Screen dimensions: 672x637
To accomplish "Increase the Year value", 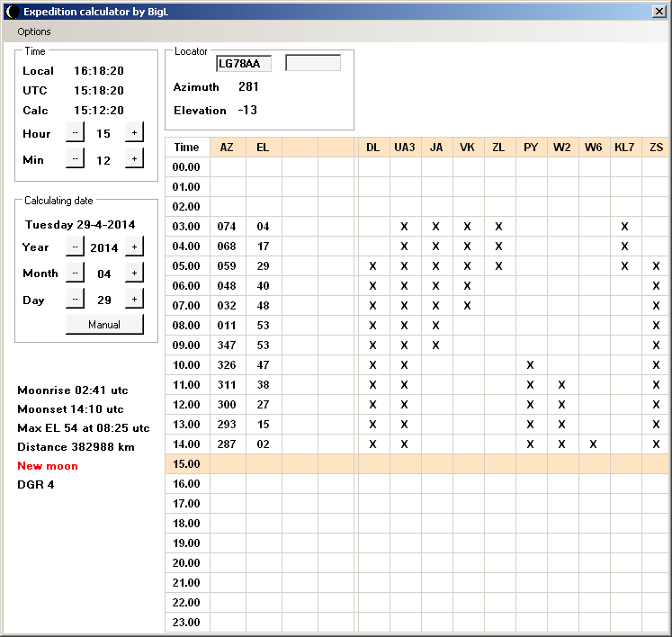I will point(134,247).
